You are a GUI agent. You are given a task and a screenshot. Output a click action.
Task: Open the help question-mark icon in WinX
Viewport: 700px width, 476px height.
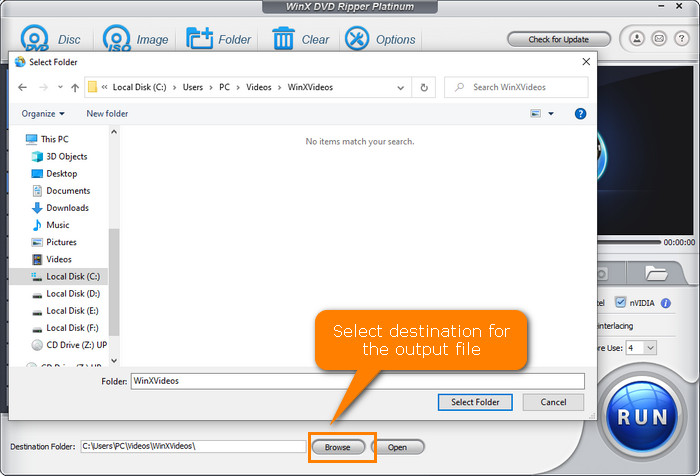681,39
